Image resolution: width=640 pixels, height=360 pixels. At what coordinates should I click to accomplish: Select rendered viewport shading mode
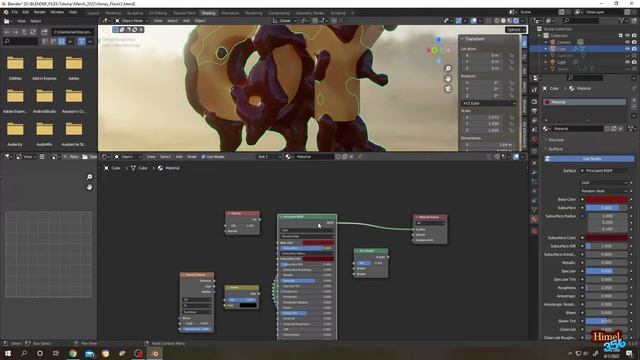click(516, 20)
